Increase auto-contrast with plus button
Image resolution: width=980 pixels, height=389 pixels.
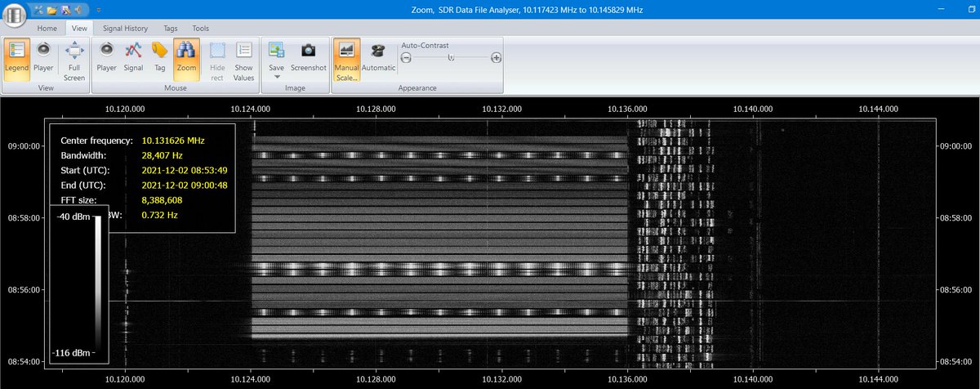pos(496,58)
